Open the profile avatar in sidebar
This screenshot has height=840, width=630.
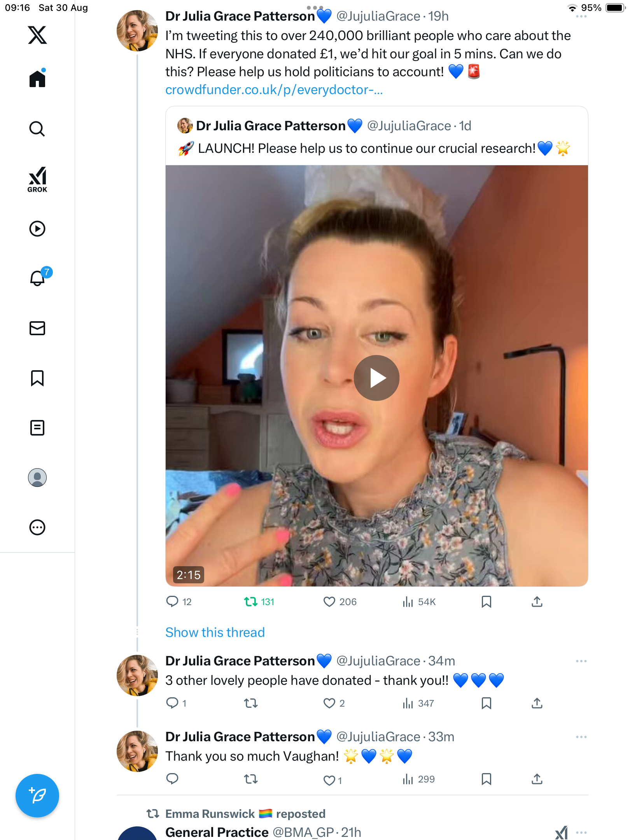[37, 478]
